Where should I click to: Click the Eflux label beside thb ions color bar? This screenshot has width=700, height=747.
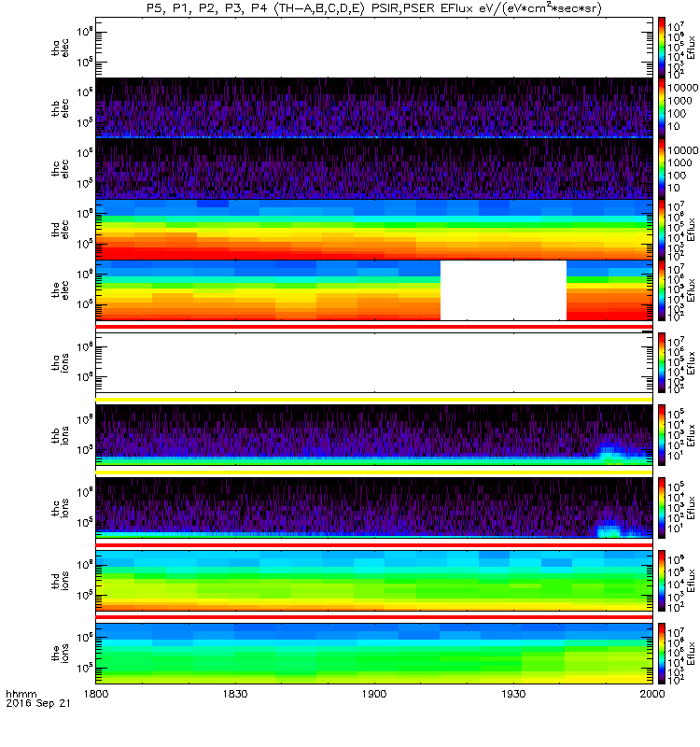(692, 435)
